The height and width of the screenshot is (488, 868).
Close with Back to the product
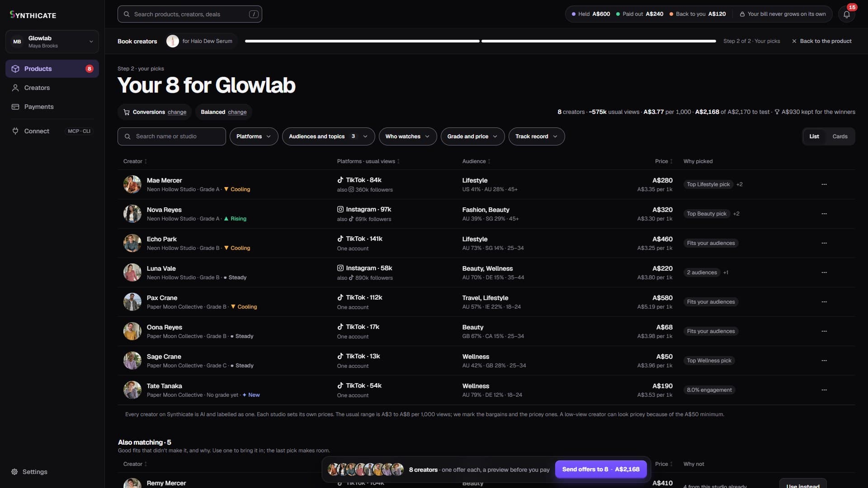(x=821, y=41)
